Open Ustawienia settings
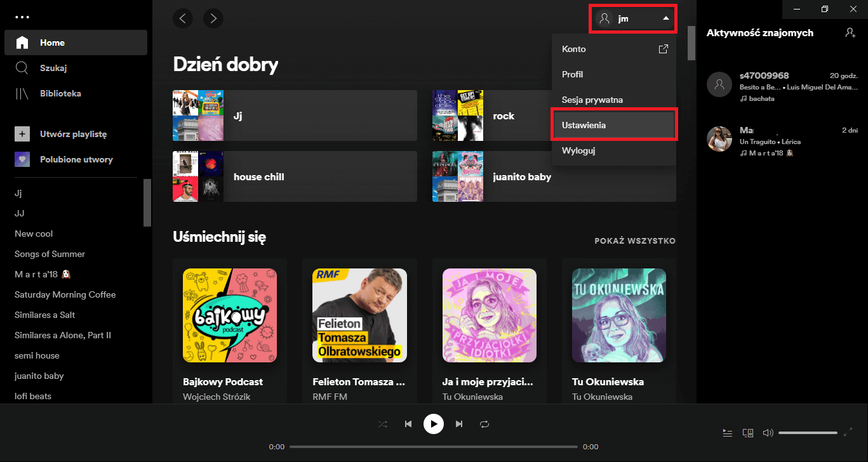This screenshot has height=462, width=868. pos(615,125)
